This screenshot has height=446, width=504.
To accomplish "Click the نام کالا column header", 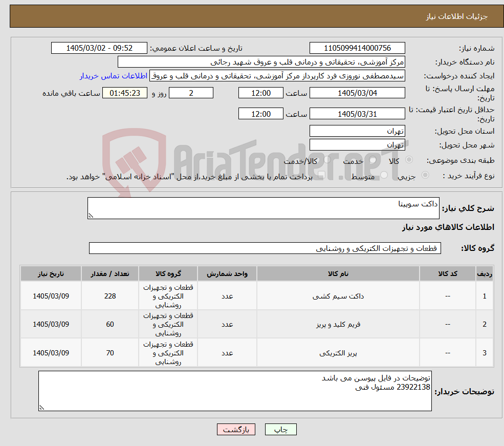I will click(338, 273).
